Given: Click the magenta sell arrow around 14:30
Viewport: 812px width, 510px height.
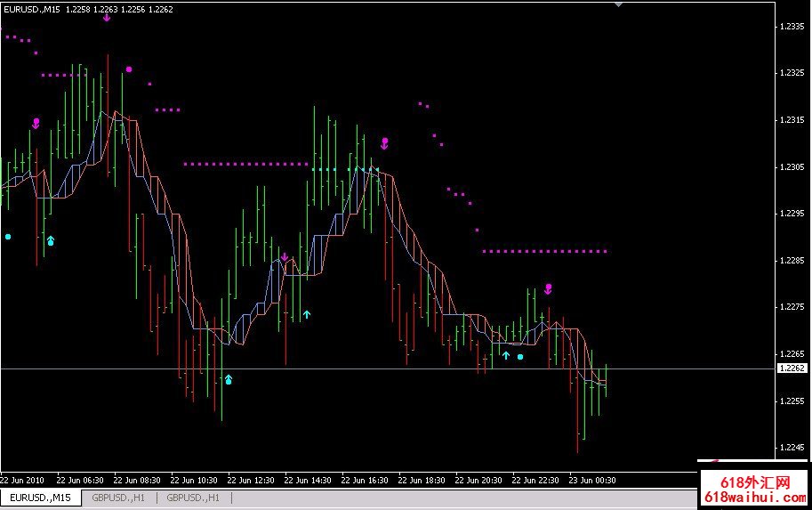Looking at the screenshot, I should (285, 258).
